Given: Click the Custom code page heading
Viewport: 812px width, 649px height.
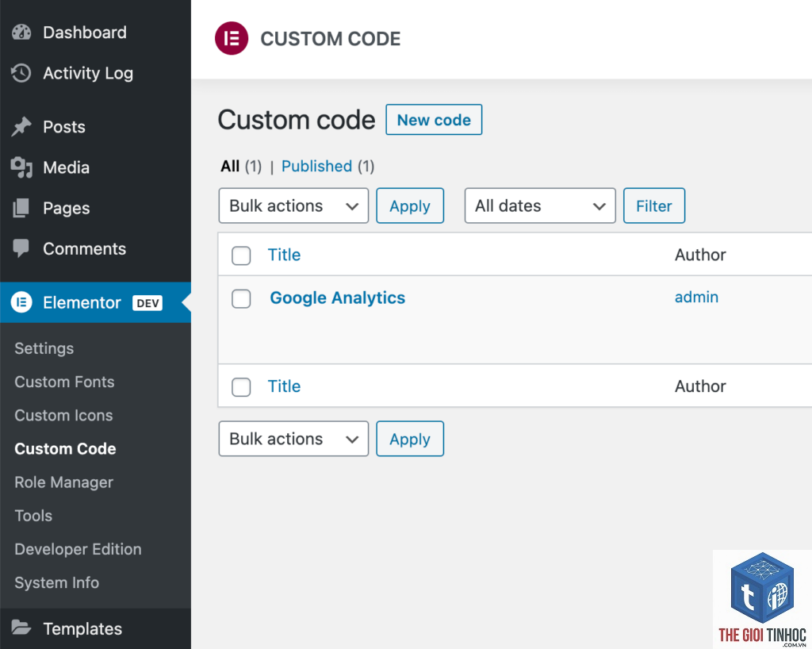Looking at the screenshot, I should [x=297, y=120].
